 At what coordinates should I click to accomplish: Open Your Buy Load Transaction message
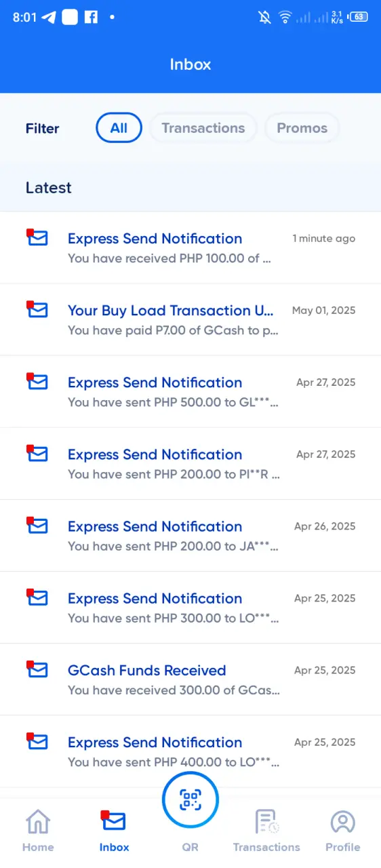(190, 319)
